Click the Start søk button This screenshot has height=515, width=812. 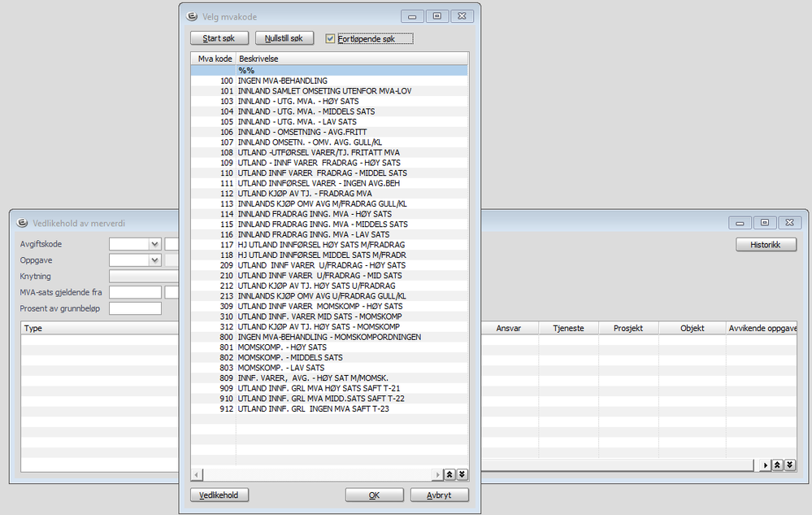(x=219, y=38)
